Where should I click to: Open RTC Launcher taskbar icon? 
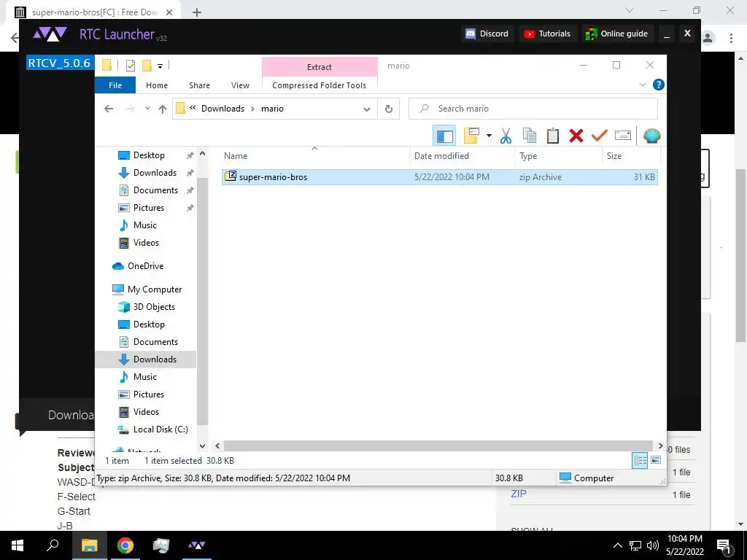click(196, 545)
